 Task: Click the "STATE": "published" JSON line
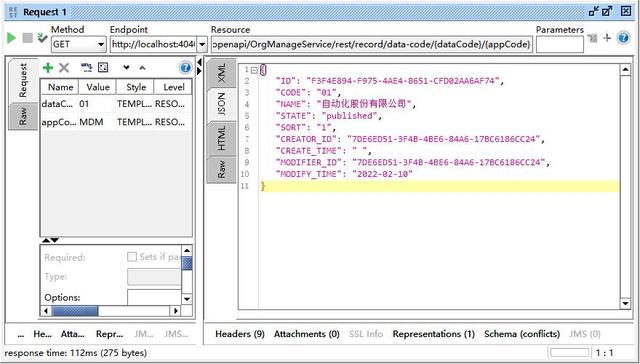pos(329,116)
